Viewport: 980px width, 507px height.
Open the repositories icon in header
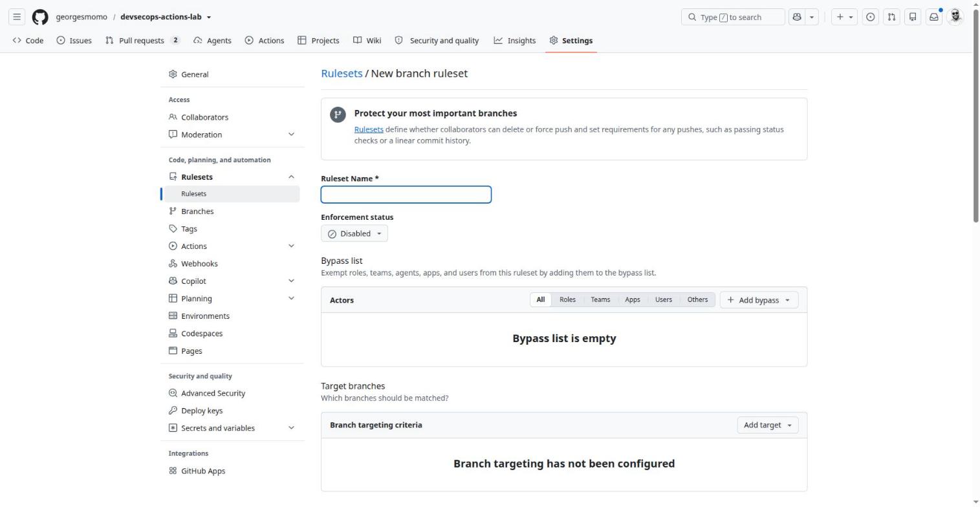pos(913,17)
